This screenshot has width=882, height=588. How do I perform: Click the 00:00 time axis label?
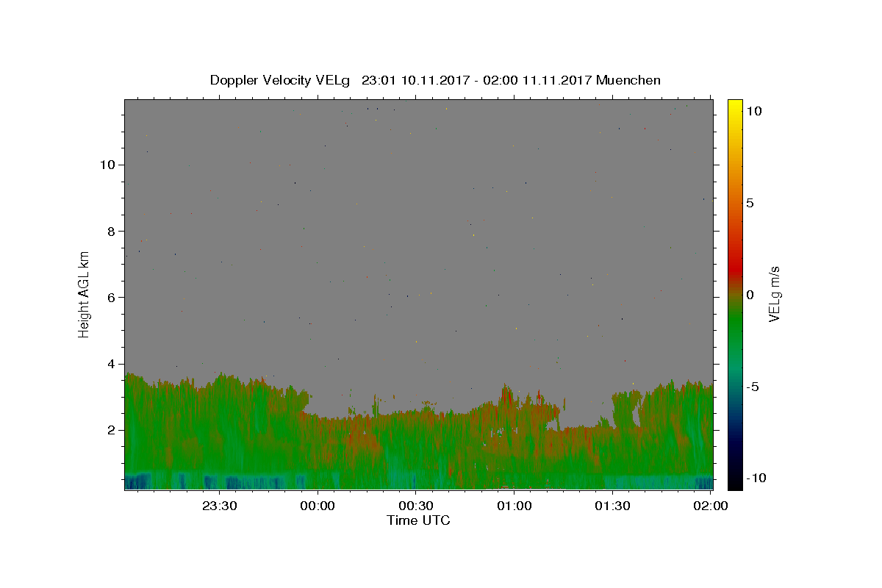point(318,506)
